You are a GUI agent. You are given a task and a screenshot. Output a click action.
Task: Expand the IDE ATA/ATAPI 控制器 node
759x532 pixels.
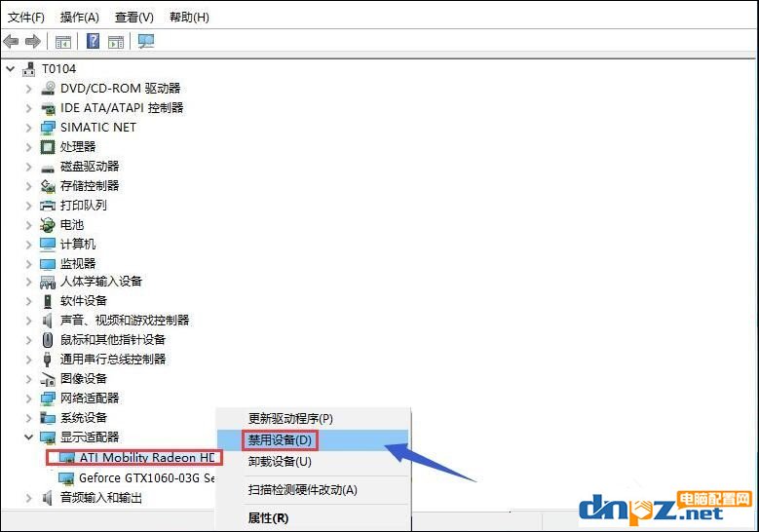(x=28, y=108)
